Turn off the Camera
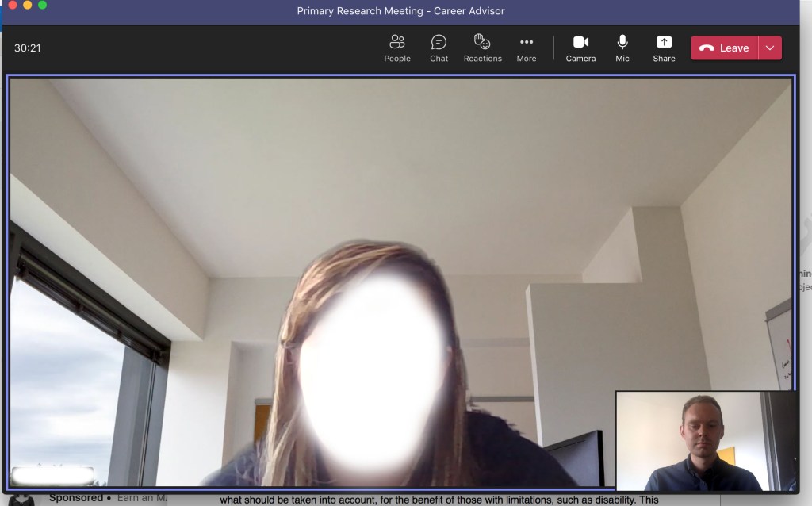 (580, 48)
